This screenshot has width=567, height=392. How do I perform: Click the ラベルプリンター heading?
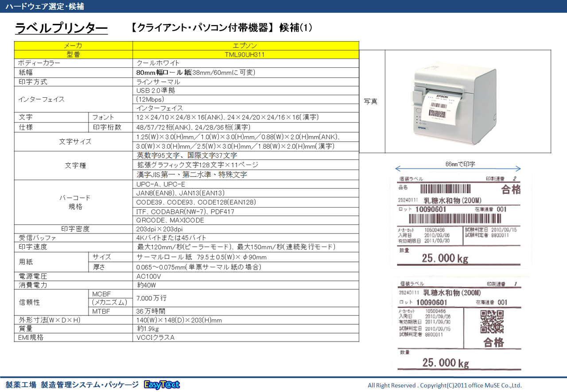61,28
